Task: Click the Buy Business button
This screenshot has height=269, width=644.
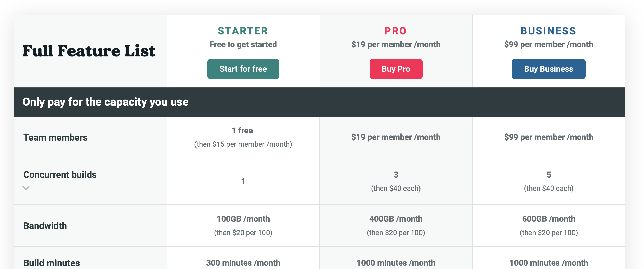Action: pyautogui.click(x=549, y=69)
